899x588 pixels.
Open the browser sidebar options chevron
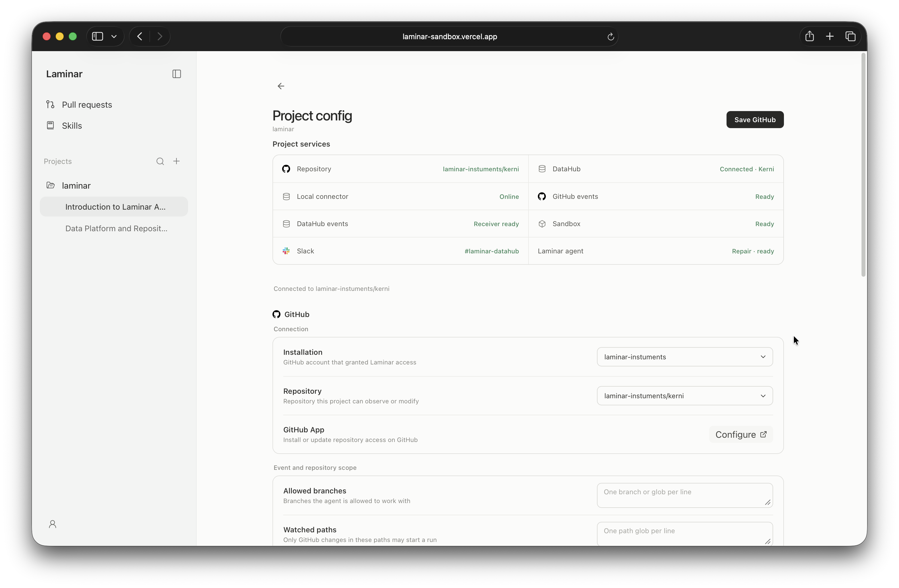click(x=114, y=36)
